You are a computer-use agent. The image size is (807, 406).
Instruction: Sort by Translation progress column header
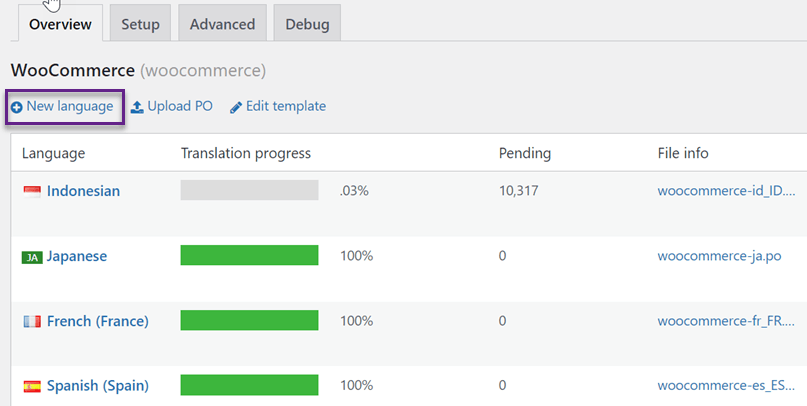click(246, 153)
